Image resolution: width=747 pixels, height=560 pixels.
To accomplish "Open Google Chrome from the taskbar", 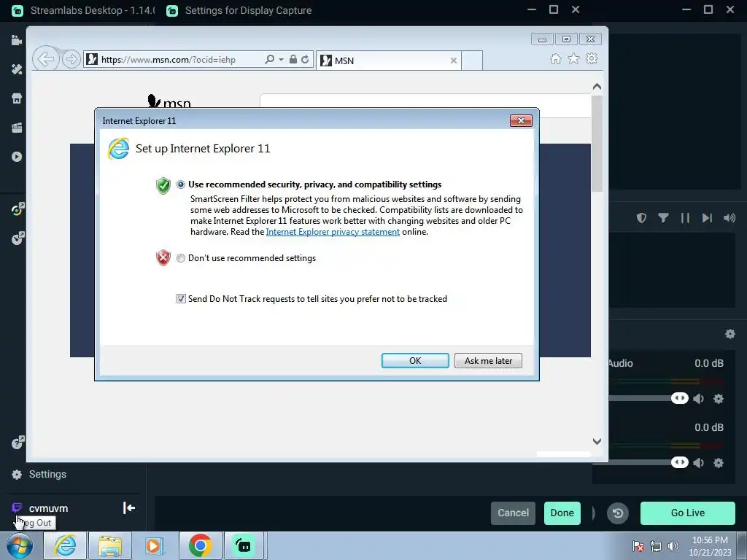I will pyautogui.click(x=200, y=545).
